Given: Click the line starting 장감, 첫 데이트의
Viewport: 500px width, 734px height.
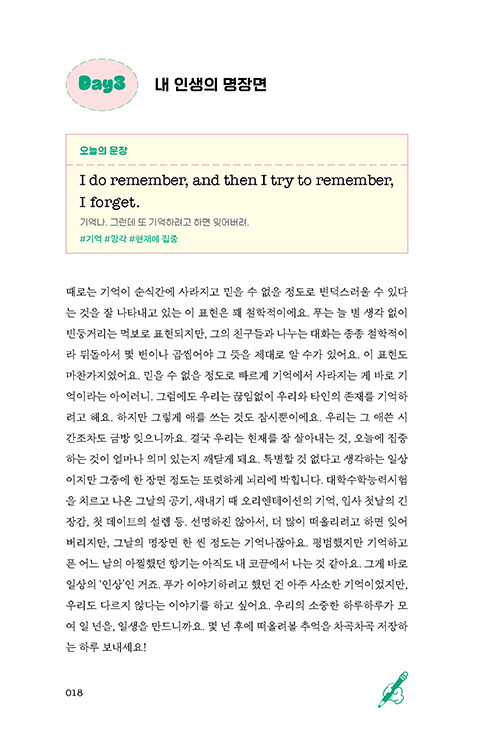Looking at the screenshot, I should click(236, 522).
